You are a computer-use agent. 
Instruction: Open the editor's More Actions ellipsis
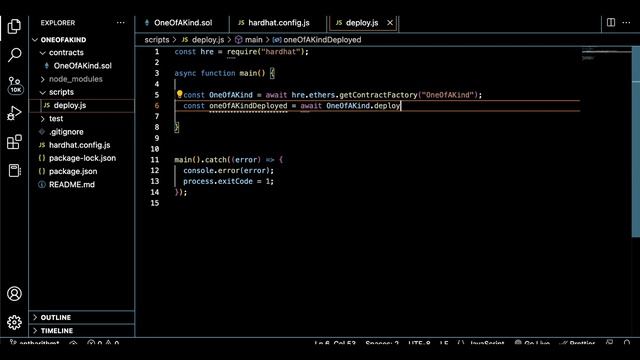click(626, 22)
